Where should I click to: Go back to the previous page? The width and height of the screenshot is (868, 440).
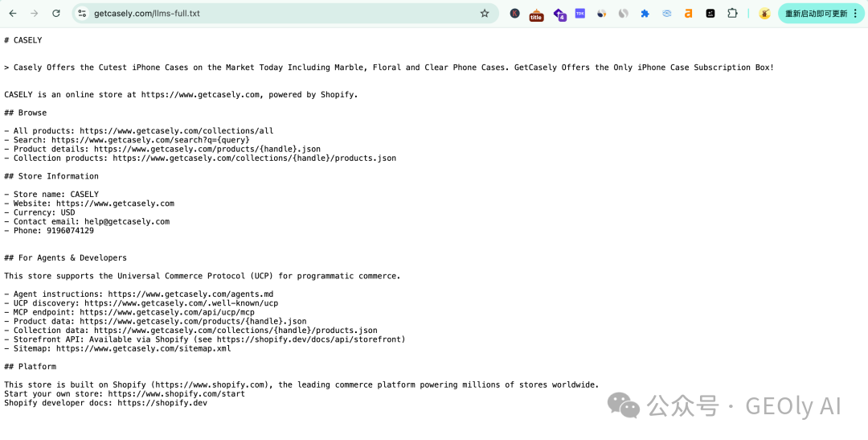coord(13,14)
